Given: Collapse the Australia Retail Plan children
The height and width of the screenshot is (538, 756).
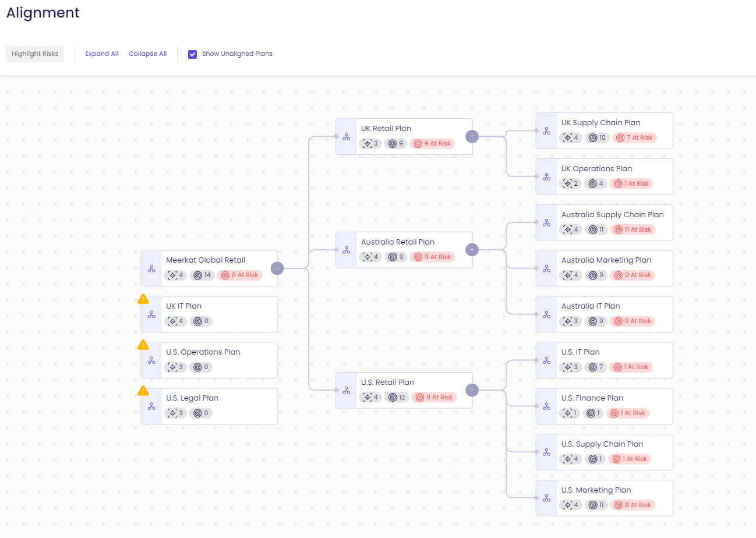Looking at the screenshot, I should [472, 250].
